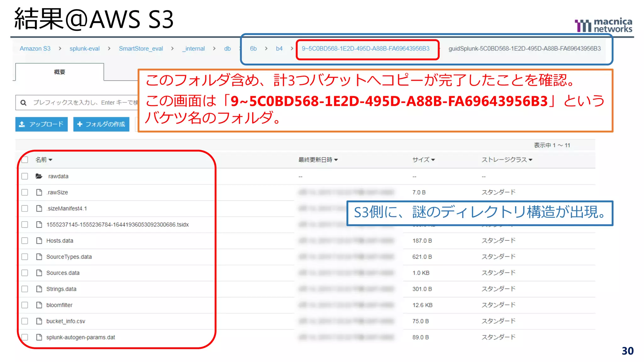This screenshot has height=362, width=644.
Task: Click the file icon next to .sizeManifest4.1
Action: pyautogui.click(x=39, y=208)
